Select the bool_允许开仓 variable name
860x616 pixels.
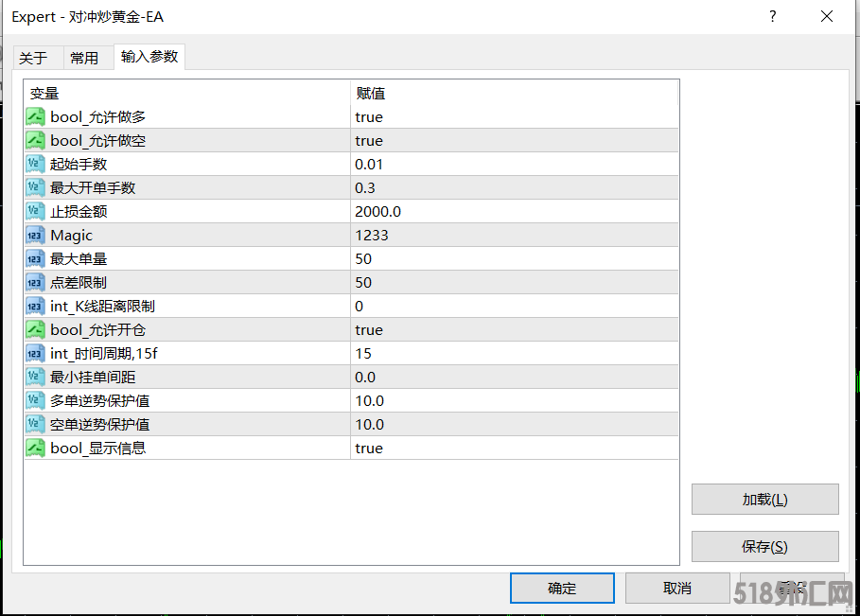pyautogui.click(x=97, y=329)
